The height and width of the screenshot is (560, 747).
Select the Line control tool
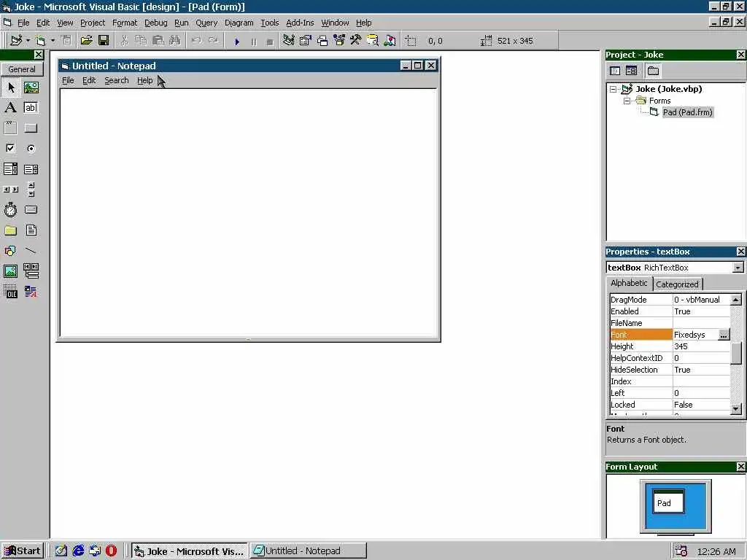pyautogui.click(x=31, y=251)
